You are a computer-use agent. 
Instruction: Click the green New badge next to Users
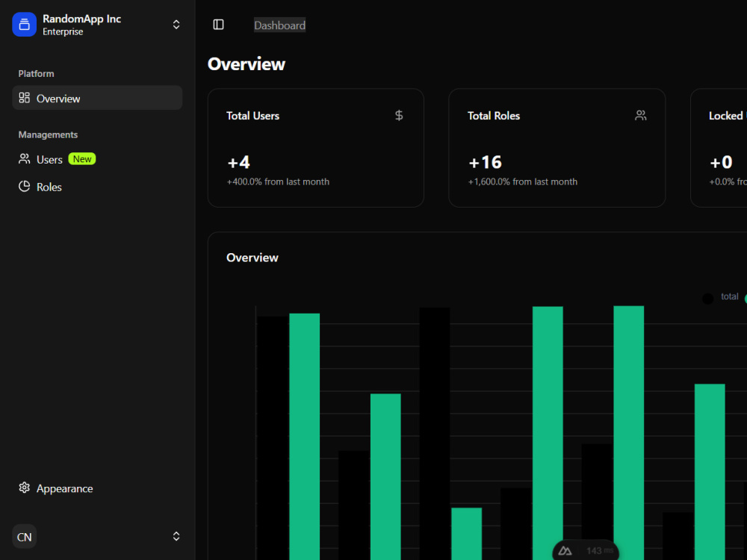pos(82,159)
